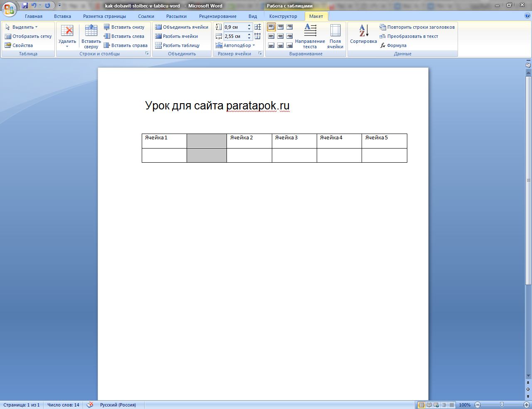This screenshot has height=409, width=532.
Task: Click Русский (Россия) language indicator
Action: (118, 405)
